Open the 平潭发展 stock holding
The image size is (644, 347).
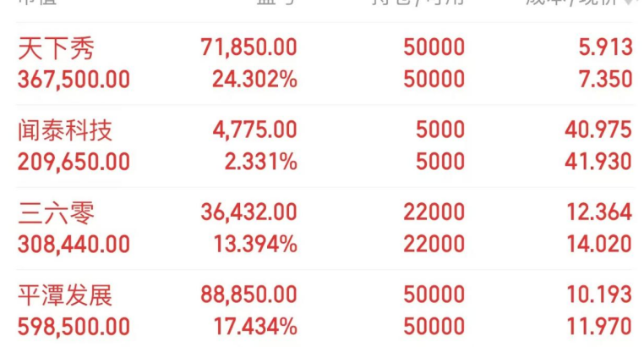point(65,295)
